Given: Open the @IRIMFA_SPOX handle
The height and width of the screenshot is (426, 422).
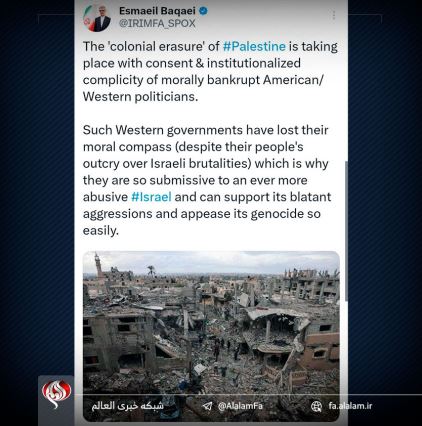Looking at the screenshot, I should click(157, 23).
